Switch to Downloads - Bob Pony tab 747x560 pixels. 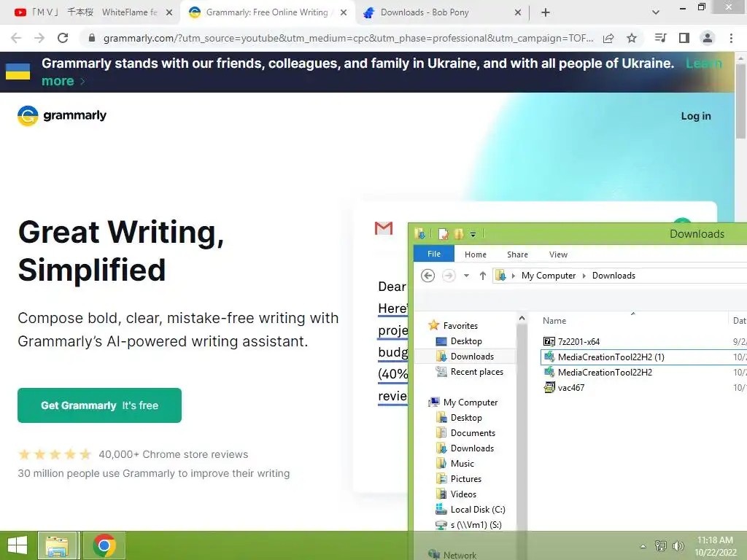[425, 12]
